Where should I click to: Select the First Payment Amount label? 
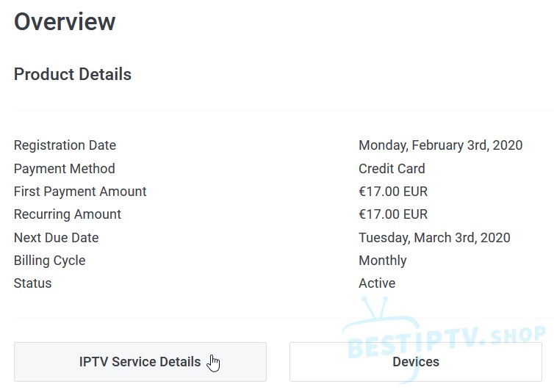point(80,192)
